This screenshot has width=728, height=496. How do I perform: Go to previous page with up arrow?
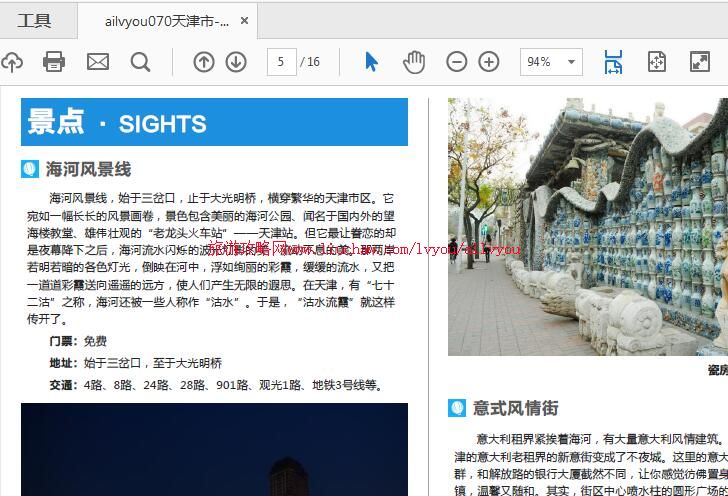point(203,62)
